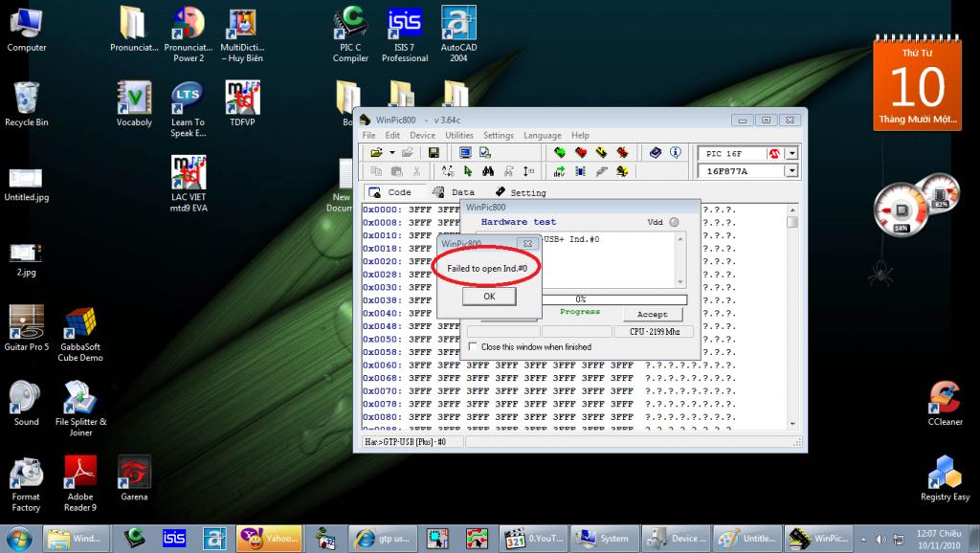This screenshot has width=980, height=553.
Task: Click the Open file folder icon in WinPic800
Action: [x=376, y=152]
